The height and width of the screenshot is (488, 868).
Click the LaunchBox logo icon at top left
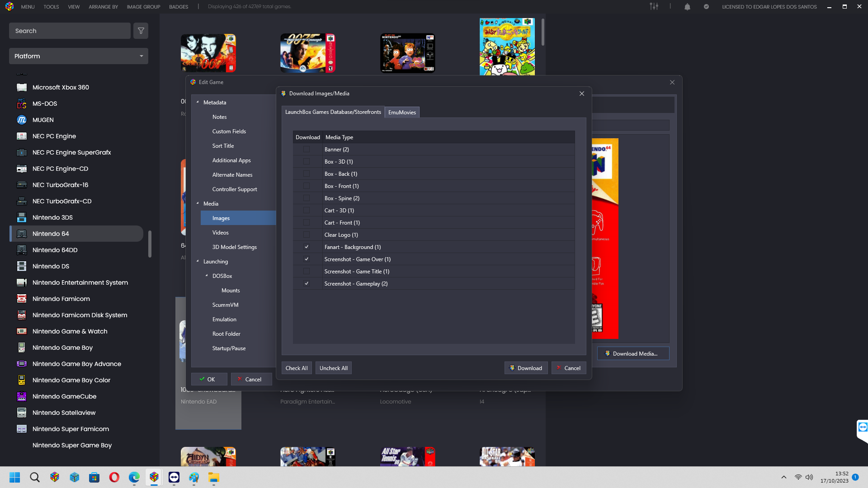tap(9, 7)
